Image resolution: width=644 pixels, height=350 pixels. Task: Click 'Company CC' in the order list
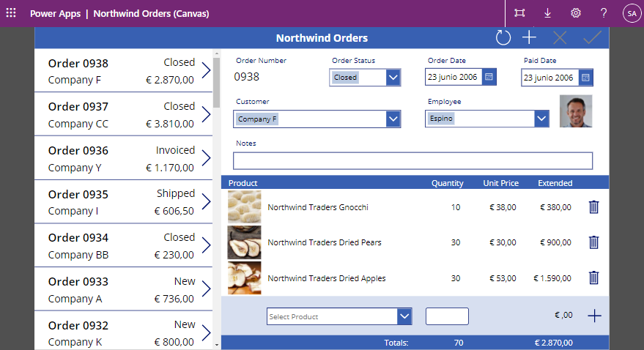[78, 124]
